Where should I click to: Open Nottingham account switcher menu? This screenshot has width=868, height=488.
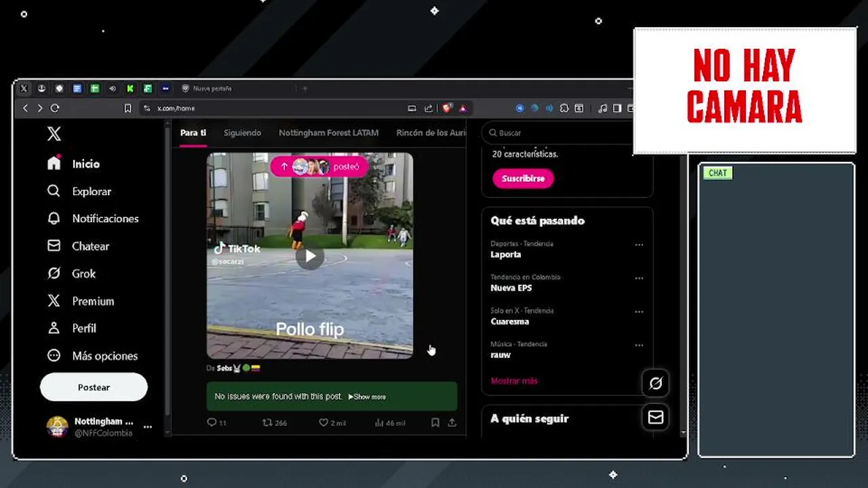(x=99, y=427)
